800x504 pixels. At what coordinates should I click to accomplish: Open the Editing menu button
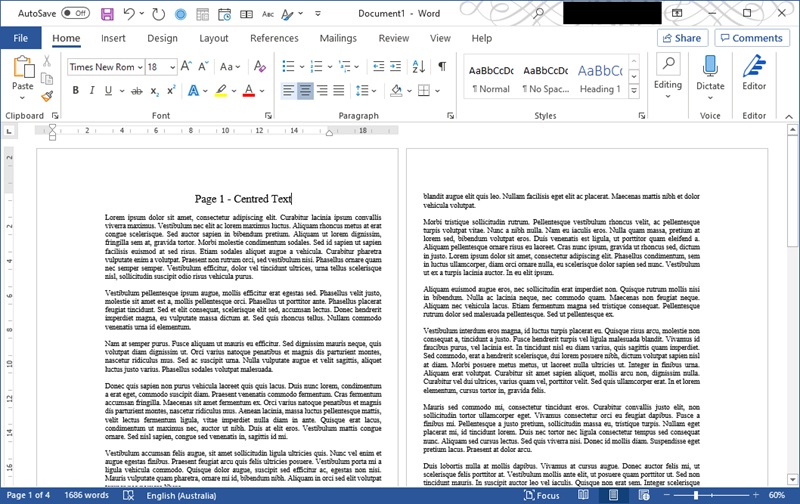coord(668,77)
